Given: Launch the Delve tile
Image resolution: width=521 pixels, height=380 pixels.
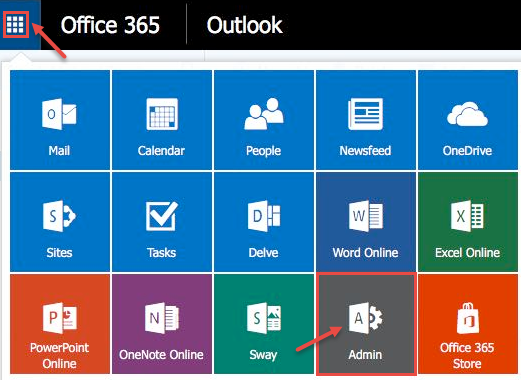Looking at the screenshot, I should 264,222.
